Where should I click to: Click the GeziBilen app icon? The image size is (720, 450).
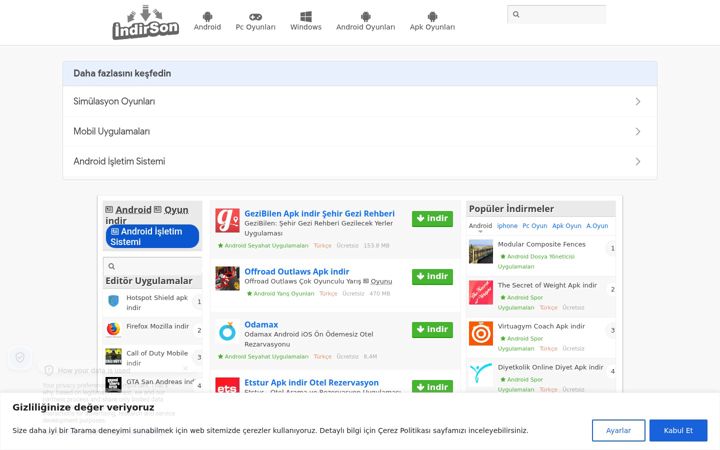coord(227,220)
